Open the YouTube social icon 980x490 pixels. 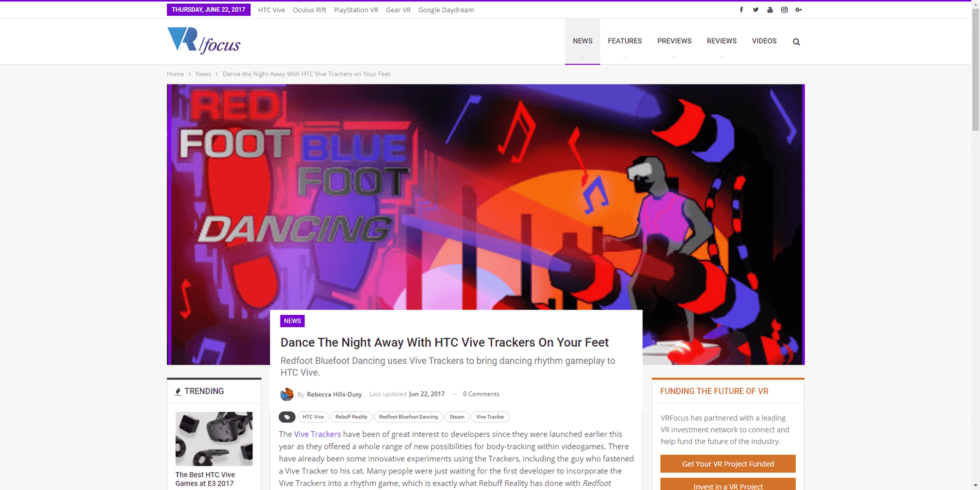click(x=770, y=10)
